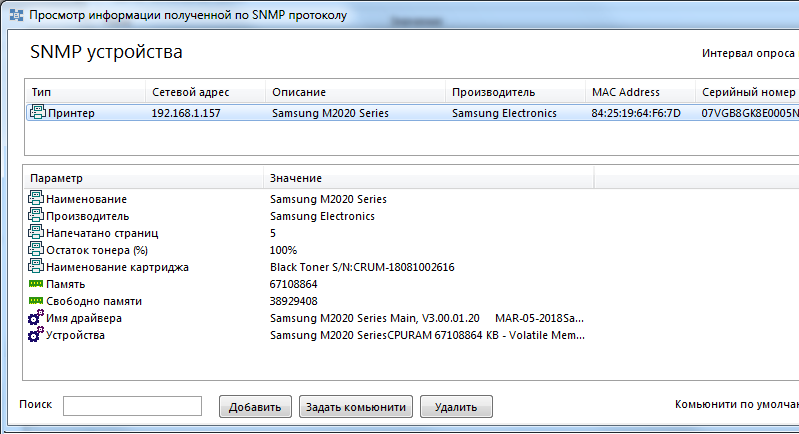Click the Black Toner S/N:CRUM-18081002616 value

362,267
